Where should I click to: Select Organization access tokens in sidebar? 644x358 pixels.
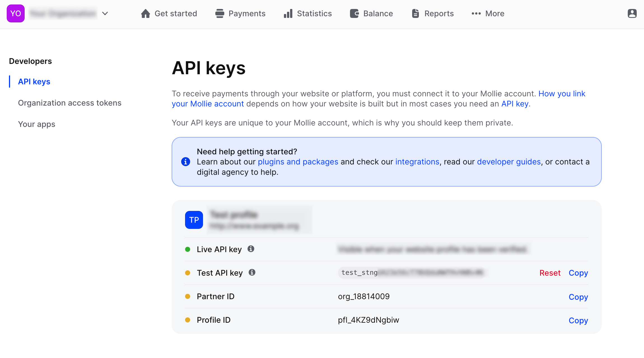click(70, 103)
